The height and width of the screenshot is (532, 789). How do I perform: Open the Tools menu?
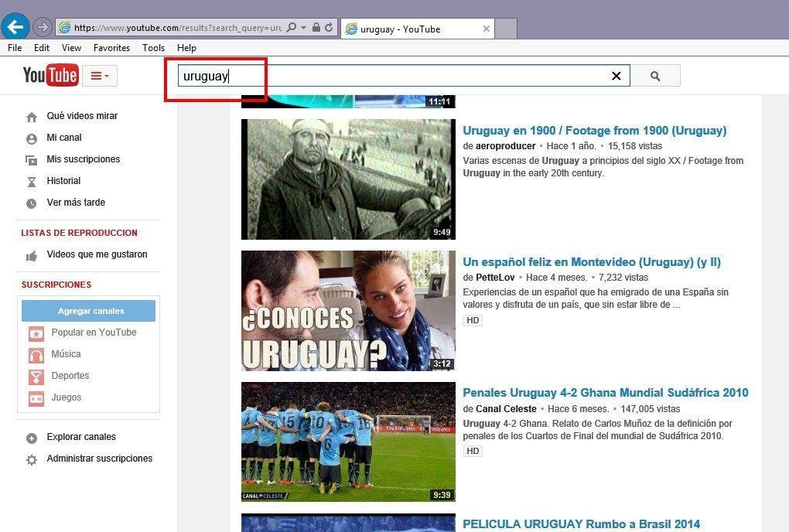point(152,47)
